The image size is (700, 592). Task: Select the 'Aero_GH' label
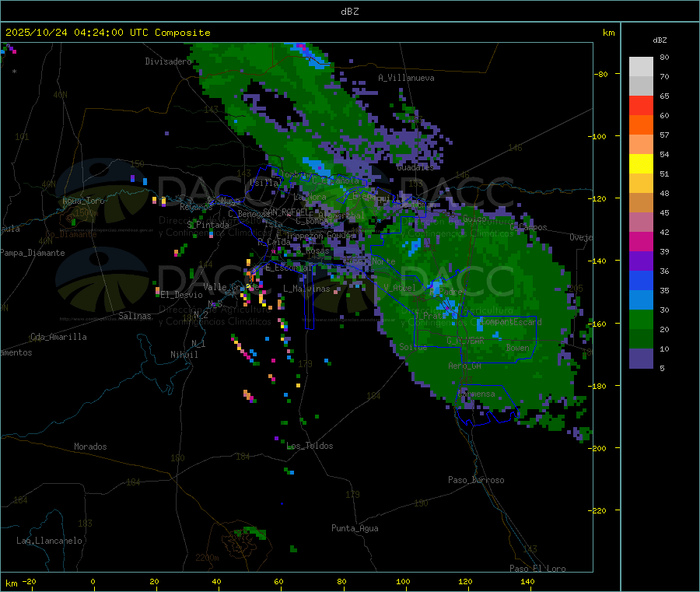click(x=465, y=366)
